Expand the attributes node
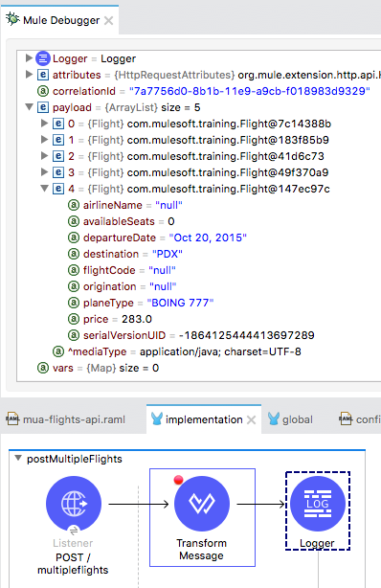Screen dimensions: 381x588 pos(29,75)
